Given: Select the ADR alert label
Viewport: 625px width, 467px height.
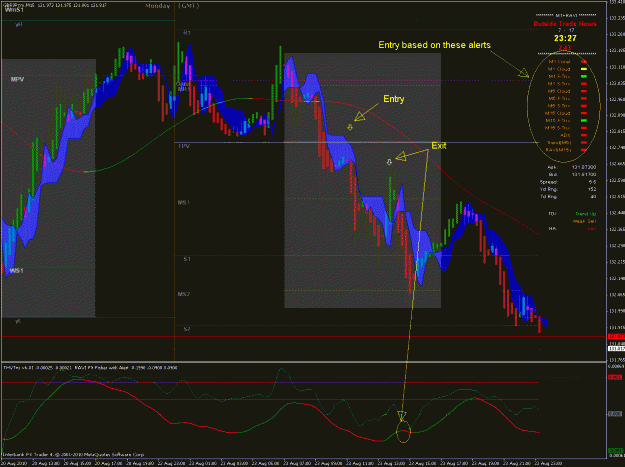Looking at the screenshot, I should pos(565,135).
